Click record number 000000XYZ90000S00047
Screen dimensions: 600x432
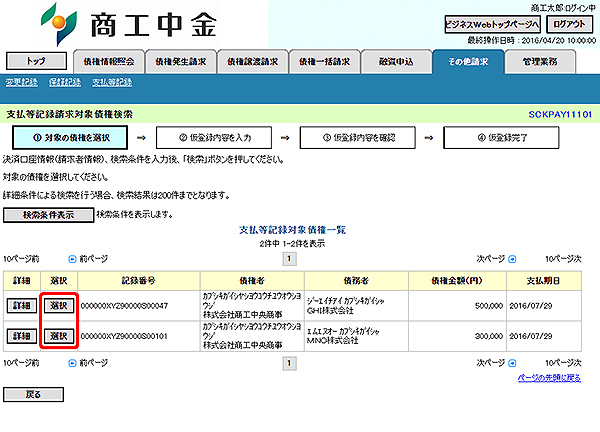(124, 306)
